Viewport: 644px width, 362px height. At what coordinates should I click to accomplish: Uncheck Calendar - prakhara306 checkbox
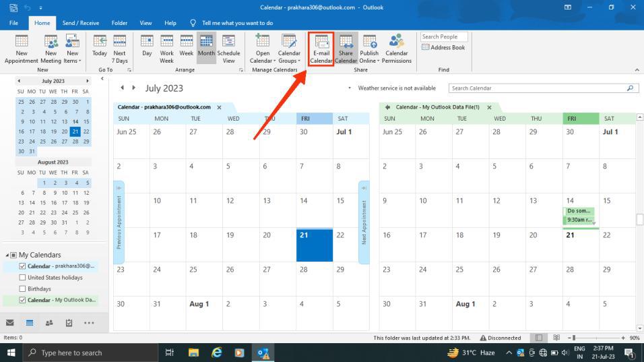tap(23, 266)
